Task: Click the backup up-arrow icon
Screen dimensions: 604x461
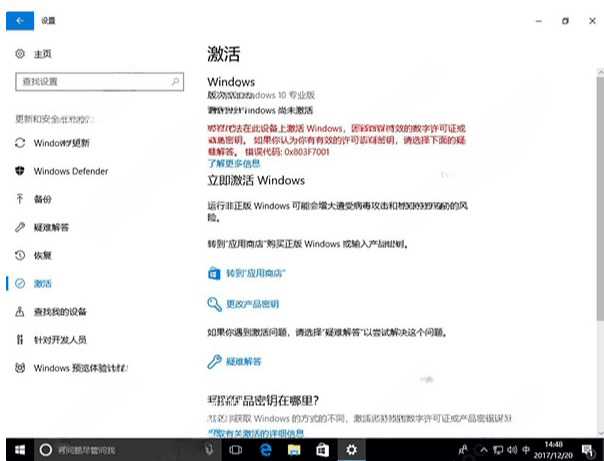Action: click(x=20, y=199)
